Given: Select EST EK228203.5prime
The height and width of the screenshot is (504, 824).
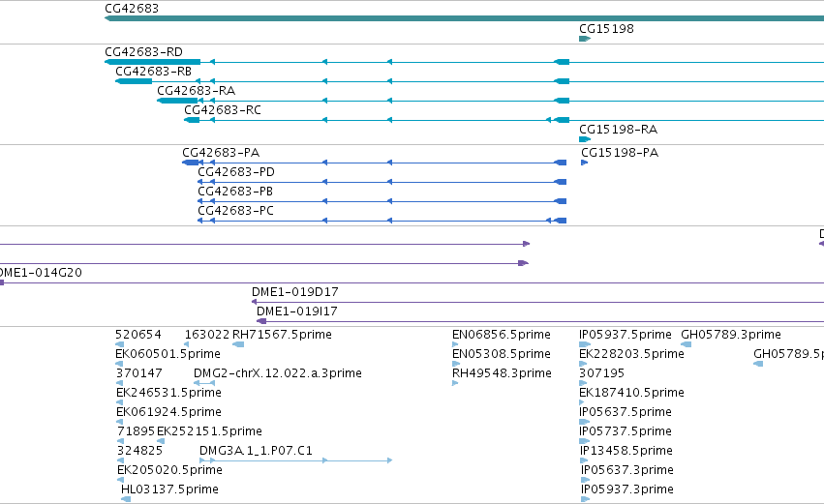Looking at the screenshot, I should [x=631, y=354].
